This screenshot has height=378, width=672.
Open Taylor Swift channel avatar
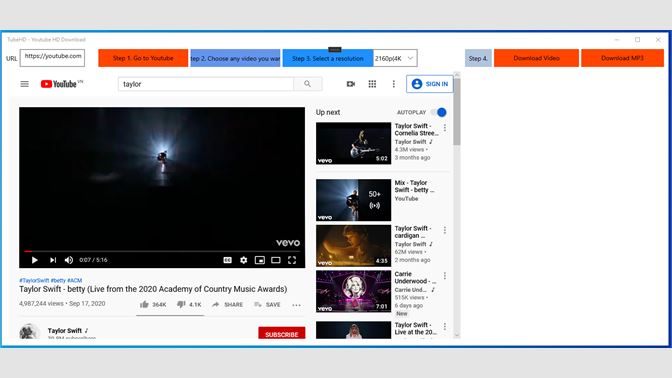[29, 332]
